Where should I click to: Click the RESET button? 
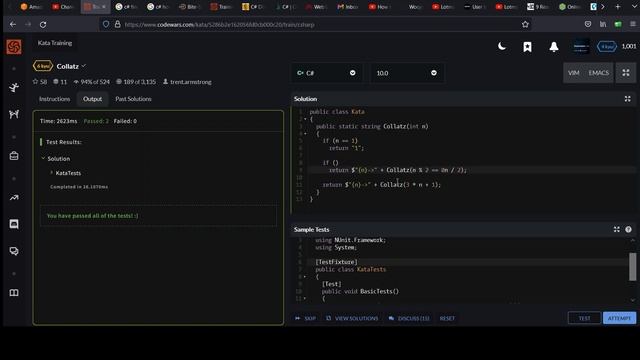coord(447,318)
